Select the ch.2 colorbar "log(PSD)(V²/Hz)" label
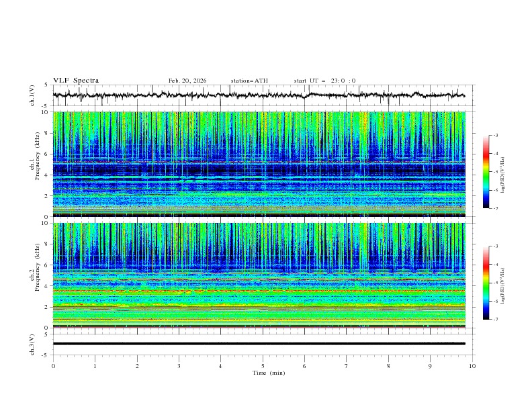The image size is (532, 411). coord(502,286)
